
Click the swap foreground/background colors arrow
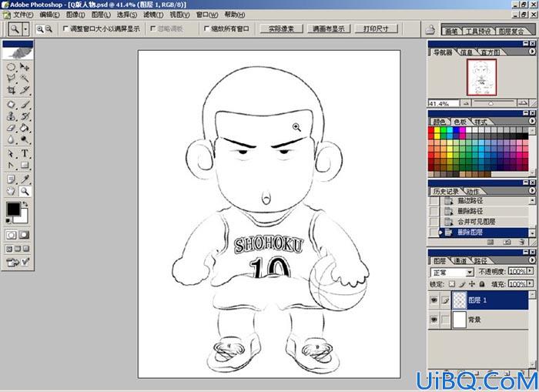click(25, 205)
